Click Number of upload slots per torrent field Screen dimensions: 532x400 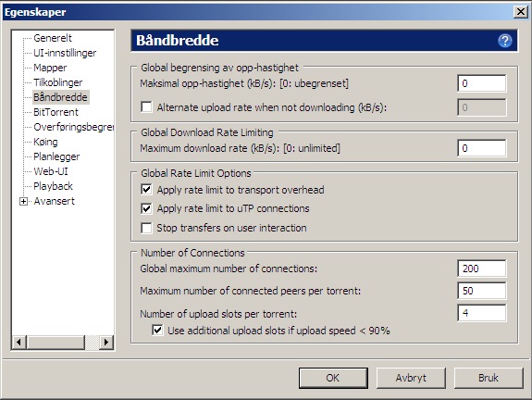tap(482, 313)
